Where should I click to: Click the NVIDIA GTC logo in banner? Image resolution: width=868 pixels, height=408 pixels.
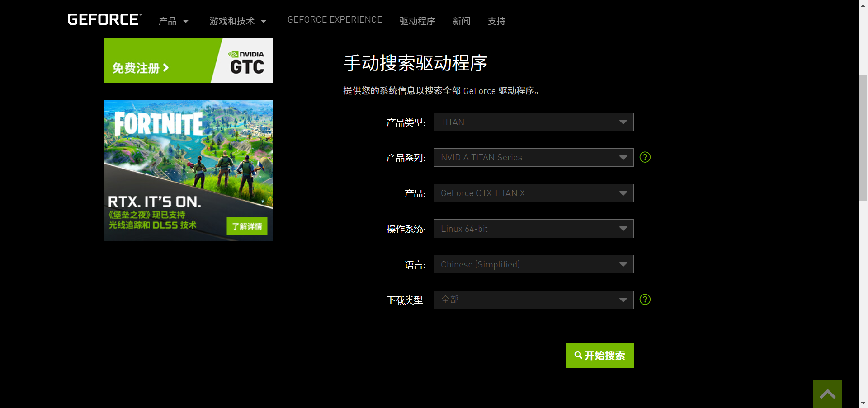click(x=246, y=62)
